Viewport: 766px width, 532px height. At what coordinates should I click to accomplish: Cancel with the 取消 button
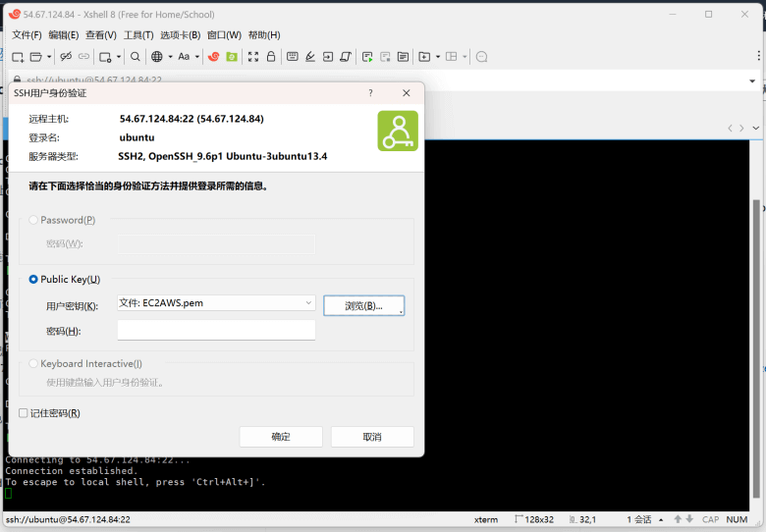[372, 437]
